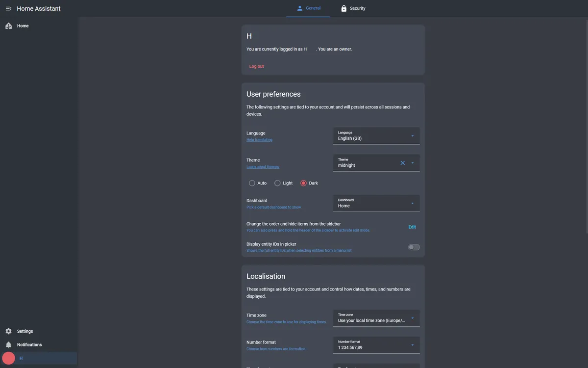588x368 pixels.
Task: Open the Language dropdown
Action: tap(376, 136)
